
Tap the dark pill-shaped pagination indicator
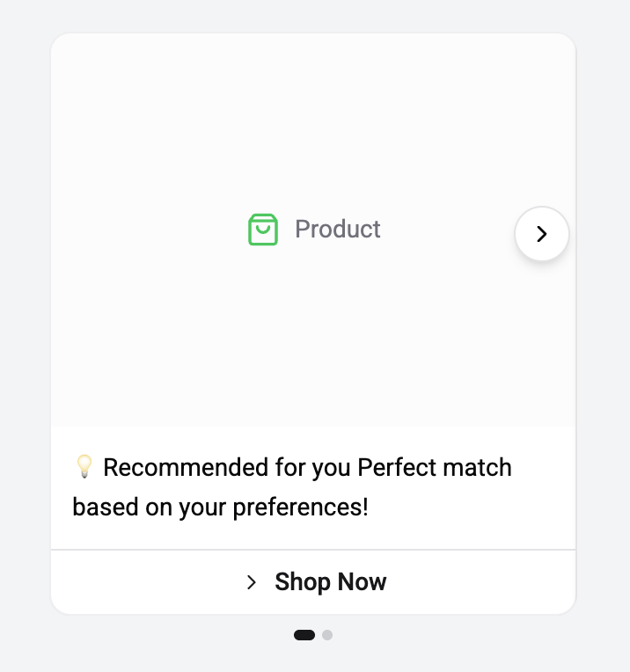coord(304,635)
